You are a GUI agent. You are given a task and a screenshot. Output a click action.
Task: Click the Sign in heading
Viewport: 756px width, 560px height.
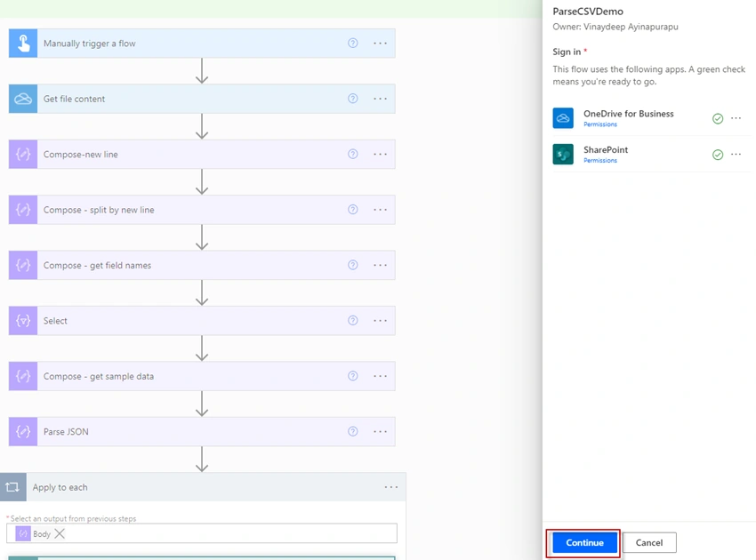(567, 52)
